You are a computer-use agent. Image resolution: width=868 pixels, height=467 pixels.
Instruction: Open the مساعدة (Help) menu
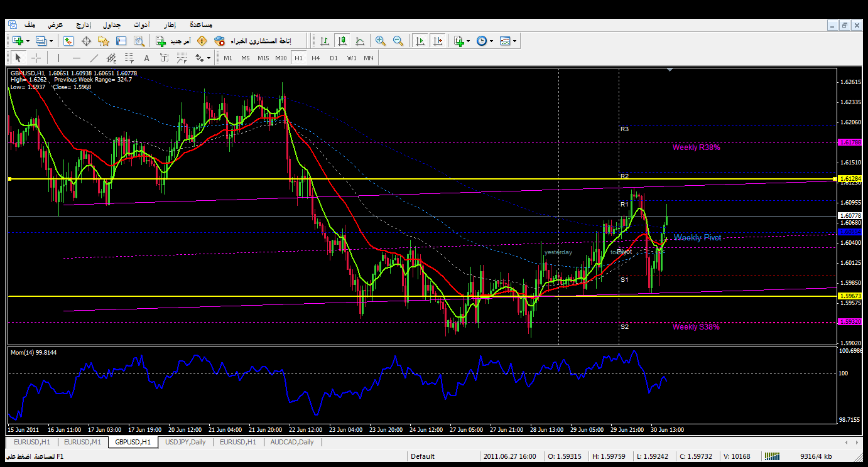(x=200, y=24)
